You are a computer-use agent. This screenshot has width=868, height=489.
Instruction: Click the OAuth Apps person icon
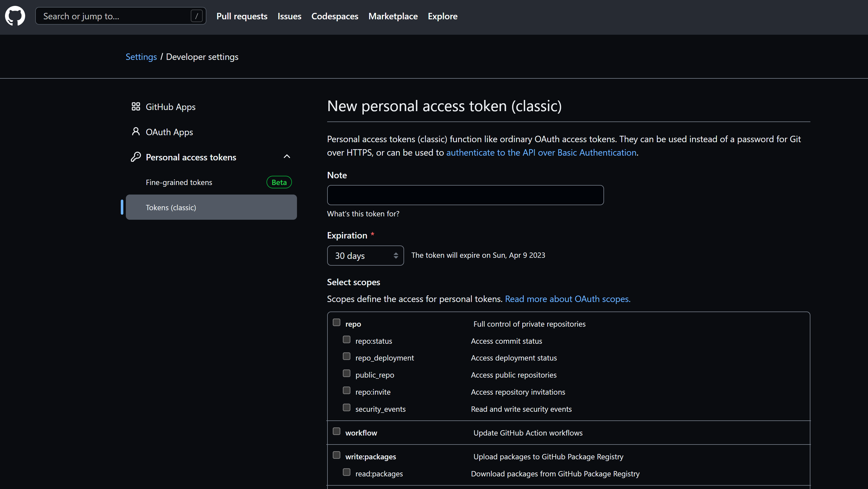pyautogui.click(x=136, y=132)
